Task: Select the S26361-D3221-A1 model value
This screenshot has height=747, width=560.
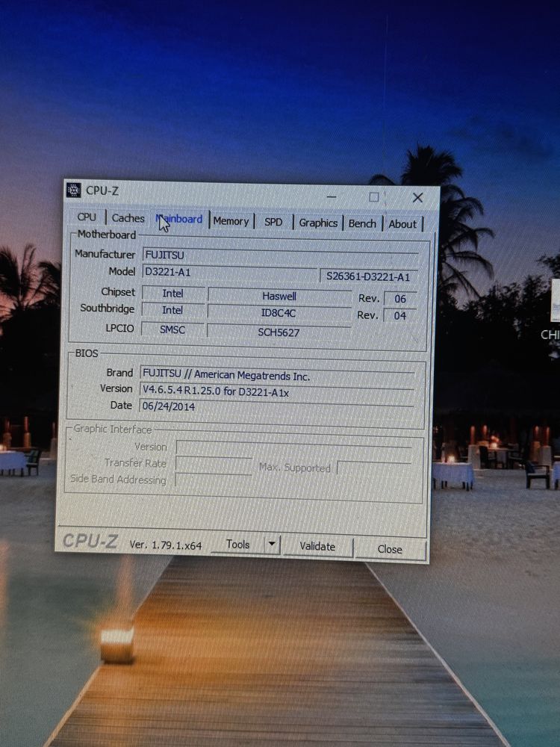Action: pyautogui.click(x=369, y=277)
